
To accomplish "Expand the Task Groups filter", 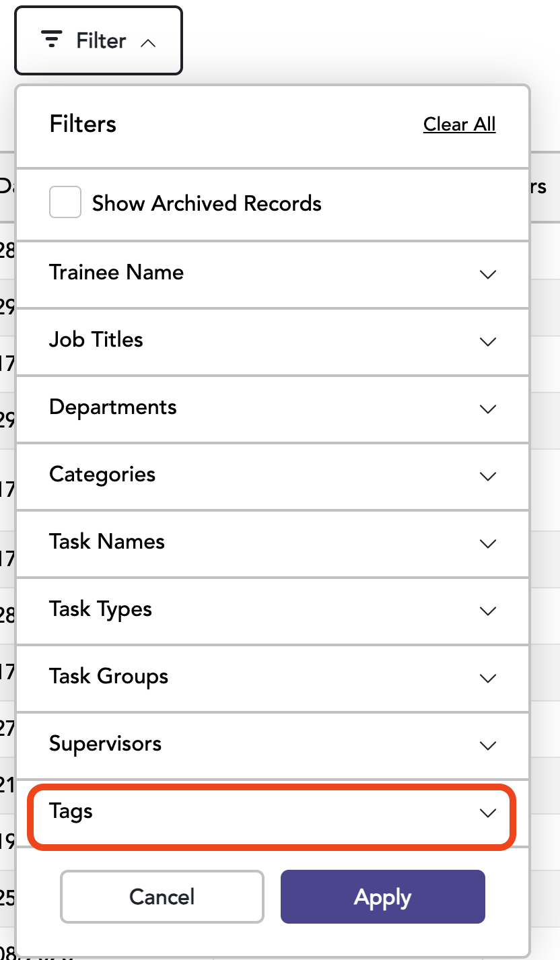I will [272, 678].
